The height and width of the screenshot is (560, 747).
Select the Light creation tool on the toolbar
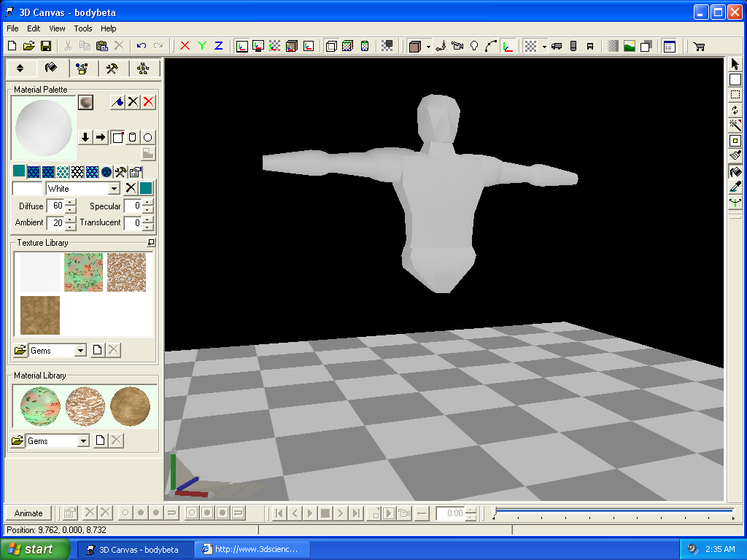(473, 44)
